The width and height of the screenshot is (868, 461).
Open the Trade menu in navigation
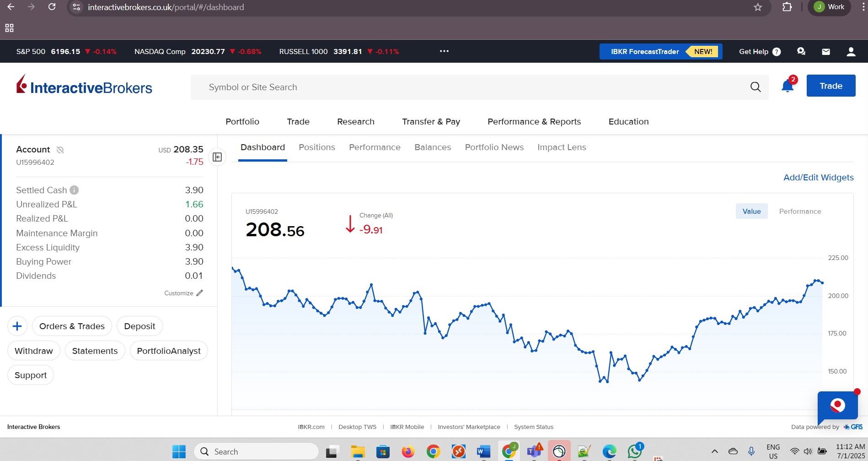[x=298, y=122]
